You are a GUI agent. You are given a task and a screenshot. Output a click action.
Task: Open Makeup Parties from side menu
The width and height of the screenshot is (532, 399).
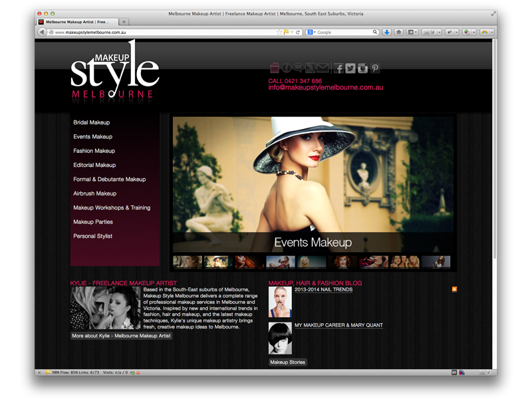click(x=93, y=222)
